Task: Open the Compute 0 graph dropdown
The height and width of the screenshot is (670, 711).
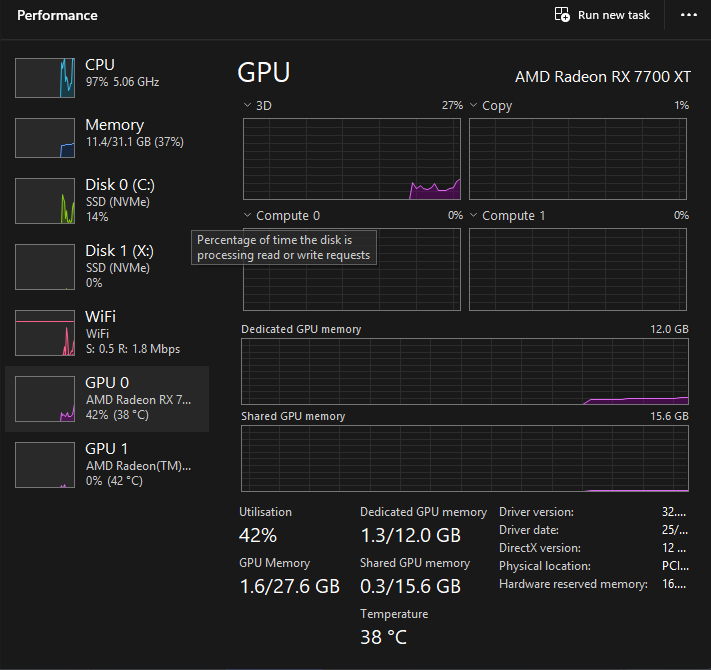Action: click(x=248, y=215)
